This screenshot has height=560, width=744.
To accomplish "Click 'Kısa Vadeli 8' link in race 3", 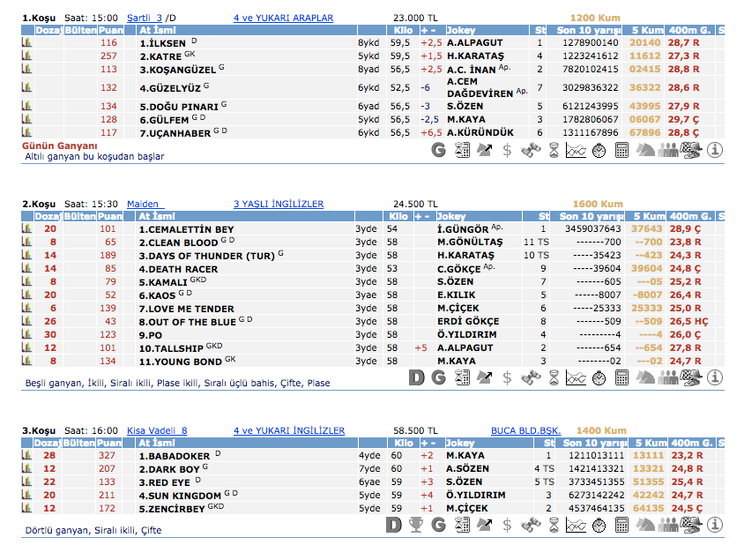I will 157,430.
